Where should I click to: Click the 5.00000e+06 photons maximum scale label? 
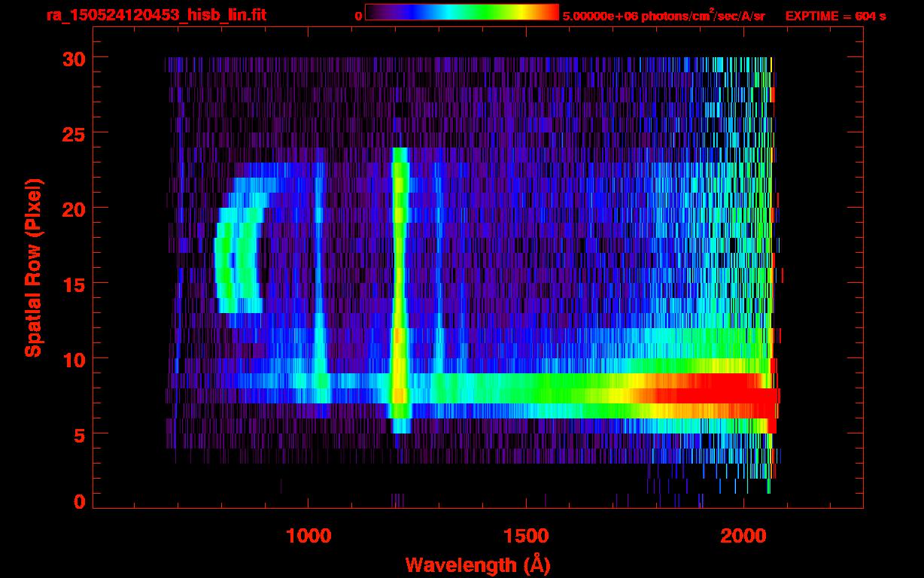tap(664, 16)
